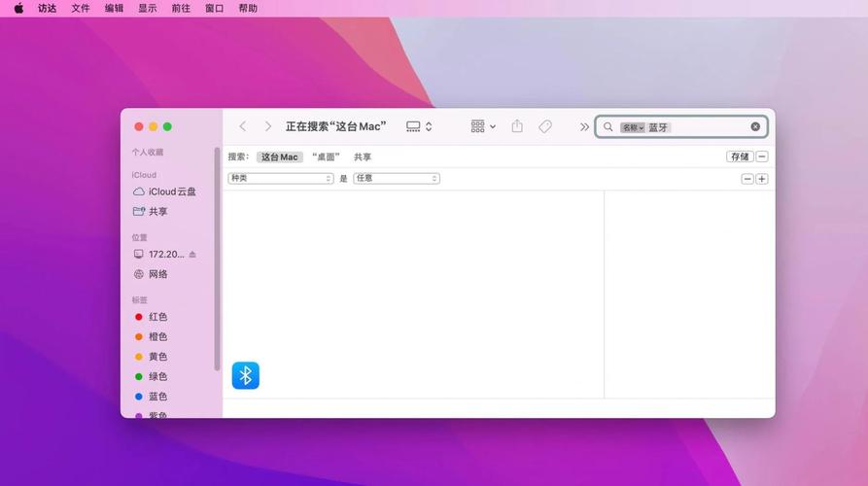Click the window title 正在搜索“这台 Mac”

pos(335,126)
